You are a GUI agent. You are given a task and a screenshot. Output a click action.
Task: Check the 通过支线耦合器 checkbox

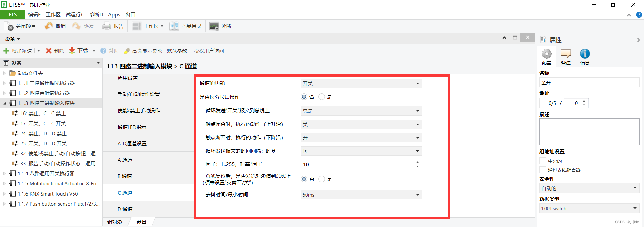[x=543, y=170]
